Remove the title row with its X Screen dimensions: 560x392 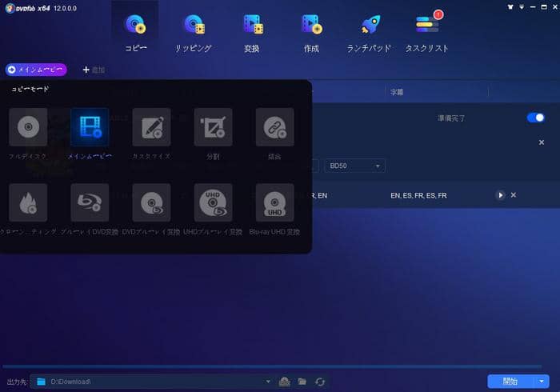514,195
